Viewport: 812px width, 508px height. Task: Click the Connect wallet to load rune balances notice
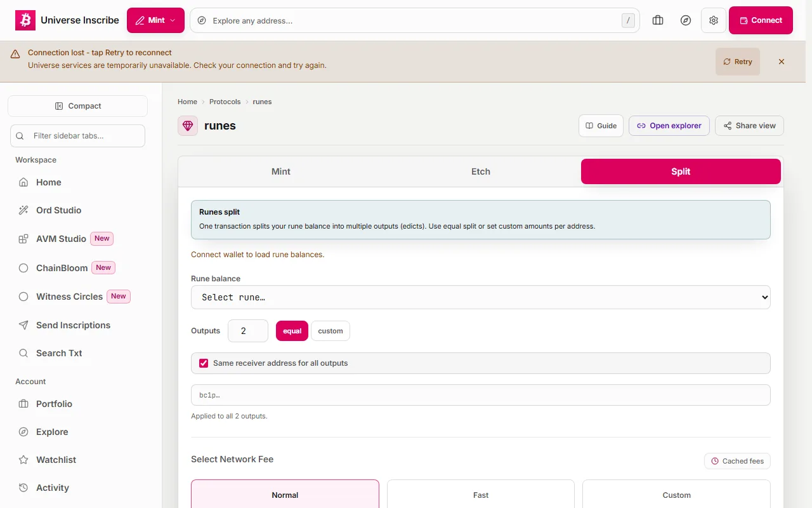tap(258, 255)
